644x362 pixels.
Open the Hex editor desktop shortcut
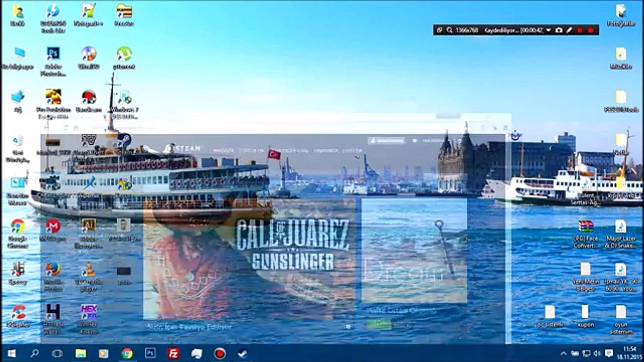click(x=89, y=319)
